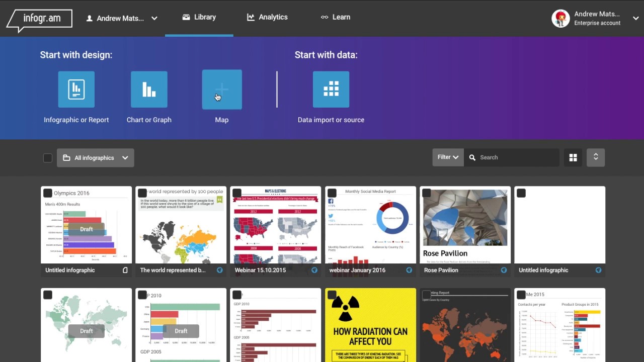The height and width of the screenshot is (362, 644).
Task: Select the Chart or Graph icon
Action: tap(149, 89)
